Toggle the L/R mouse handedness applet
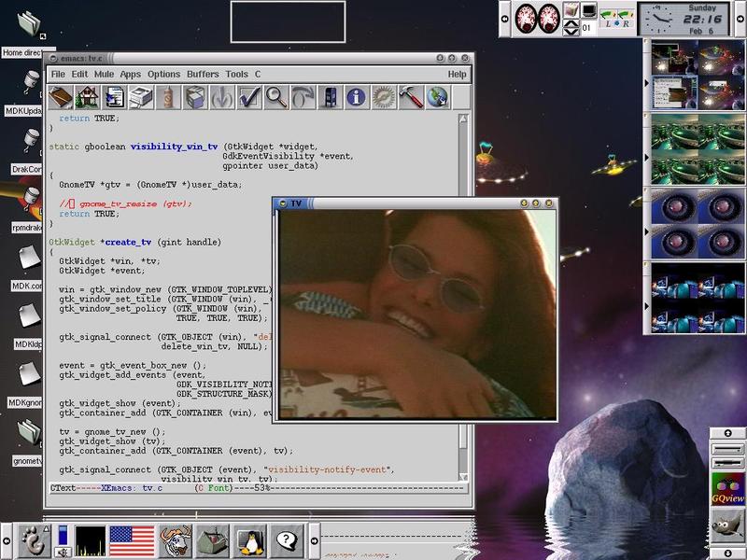Image resolution: width=747 pixels, height=560 pixels. point(617,19)
